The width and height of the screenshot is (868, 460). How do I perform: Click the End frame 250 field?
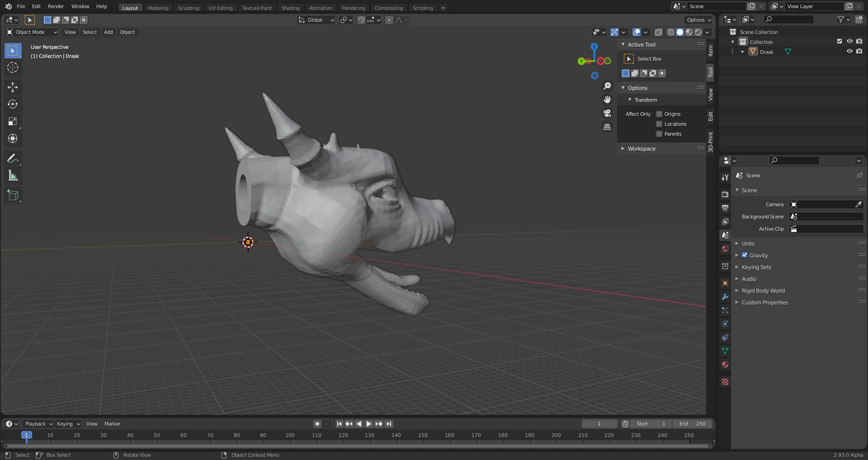click(x=692, y=423)
